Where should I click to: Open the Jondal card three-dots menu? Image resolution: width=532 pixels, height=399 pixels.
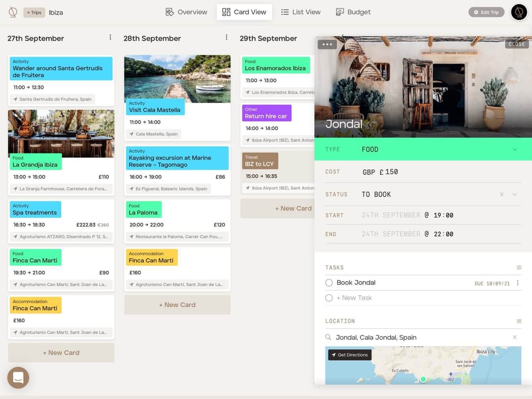[x=327, y=44]
